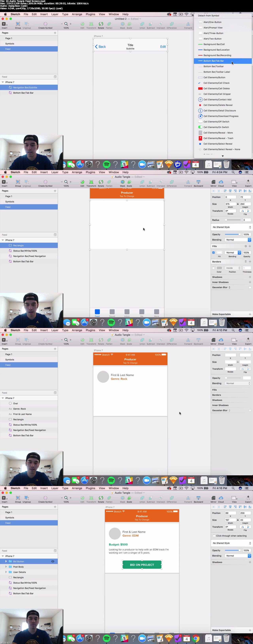Click the Back button on the Untitled 2 canvas
This screenshot has width=253, height=644.
(100, 46)
